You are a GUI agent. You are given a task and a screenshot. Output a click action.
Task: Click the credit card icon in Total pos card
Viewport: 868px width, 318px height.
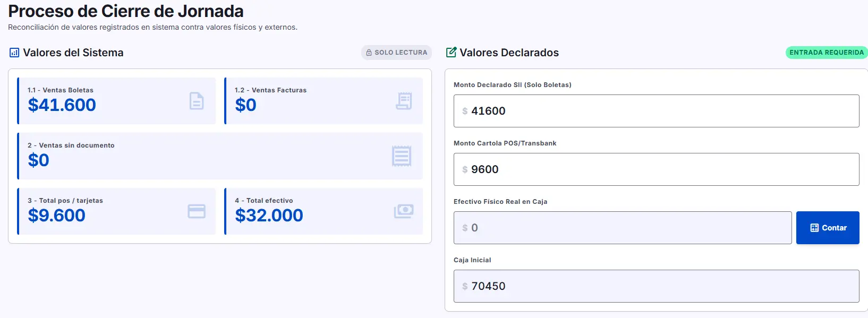click(x=197, y=211)
